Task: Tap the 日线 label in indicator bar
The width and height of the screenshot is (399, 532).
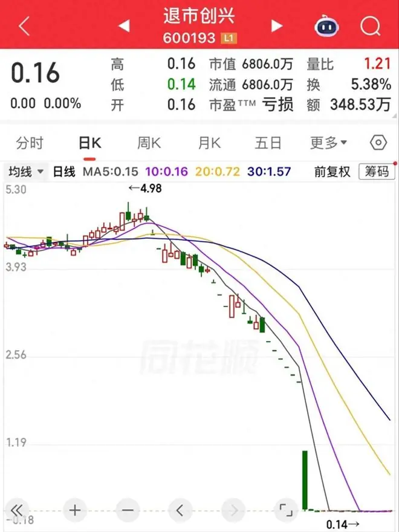Action: (x=64, y=172)
